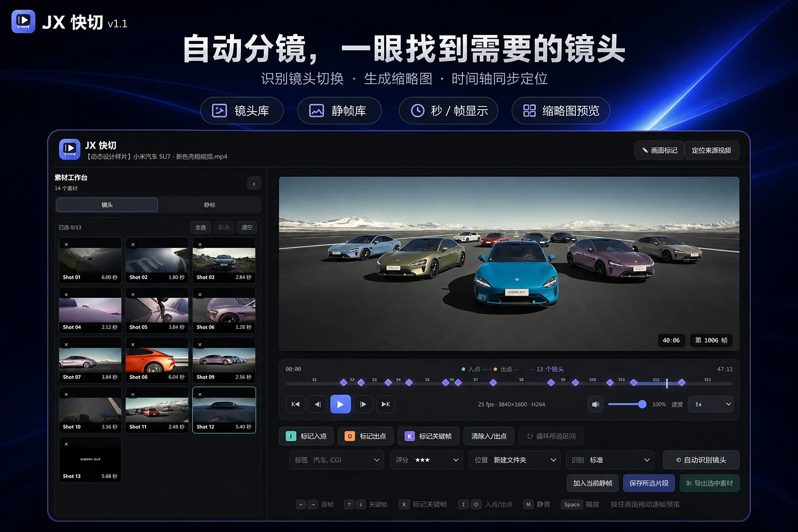This screenshot has width=798, height=532.
Task: Click the S13 segment label on timeline
Action: (707, 380)
